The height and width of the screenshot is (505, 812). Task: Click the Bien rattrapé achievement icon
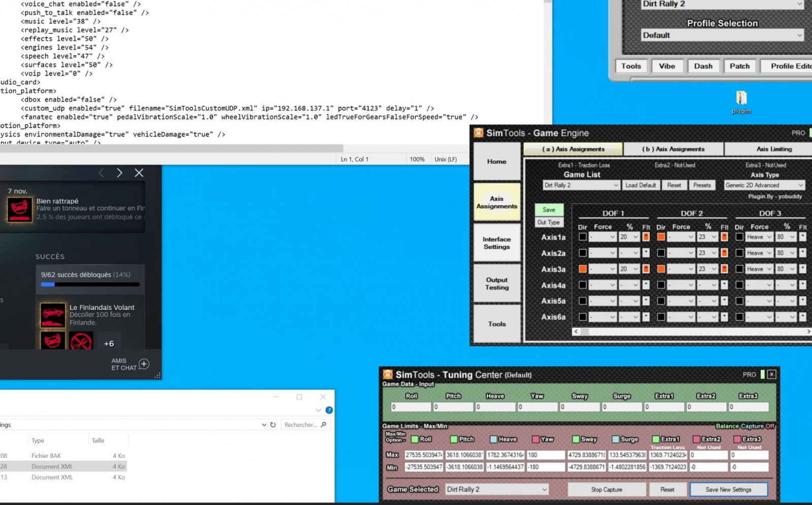pyautogui.click(x=20, y=209)
